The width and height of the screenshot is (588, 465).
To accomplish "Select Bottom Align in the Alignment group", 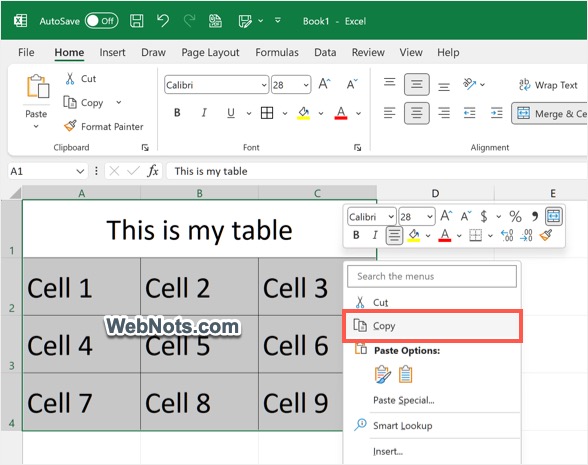I will [444, 87].
